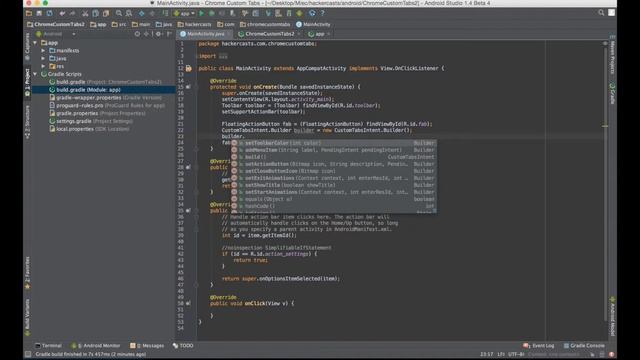Click the Sync Project with Gradle icon
The image size is (640, 360).
[x=268, y=13]
